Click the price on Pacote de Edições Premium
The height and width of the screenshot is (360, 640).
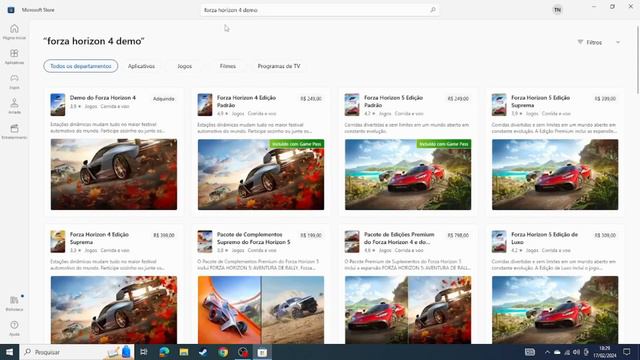(458, 236)
